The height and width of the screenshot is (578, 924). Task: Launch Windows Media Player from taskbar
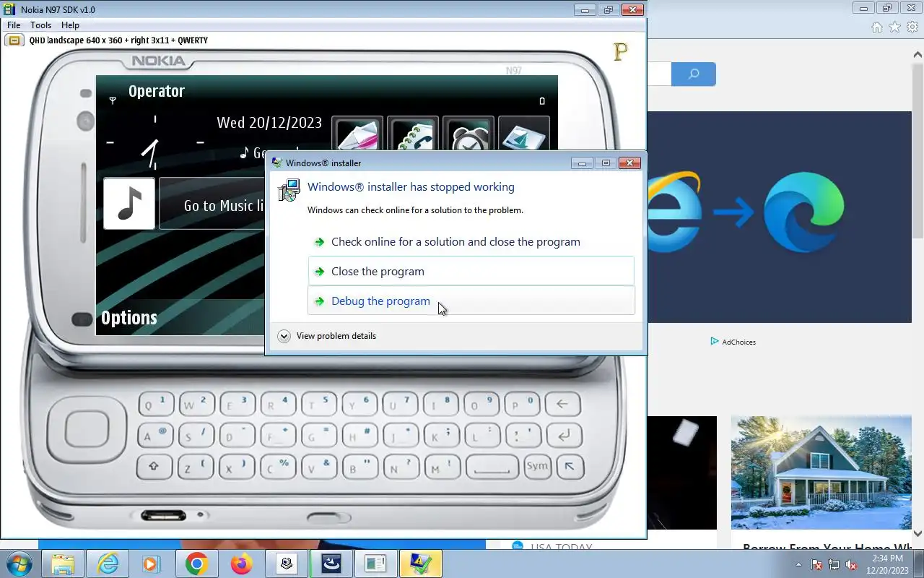click(x=152, y=564)
